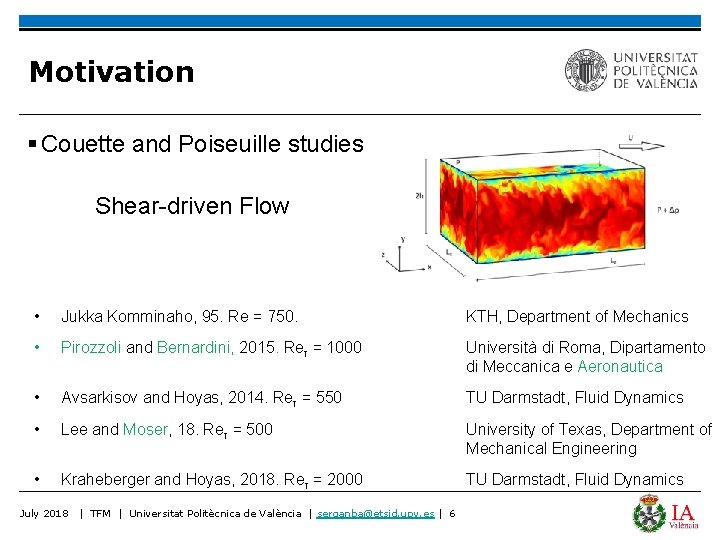Select the 'Motivation' slide title
The width and height of the screenshot is (720, 540).
(x=112, y=72)
